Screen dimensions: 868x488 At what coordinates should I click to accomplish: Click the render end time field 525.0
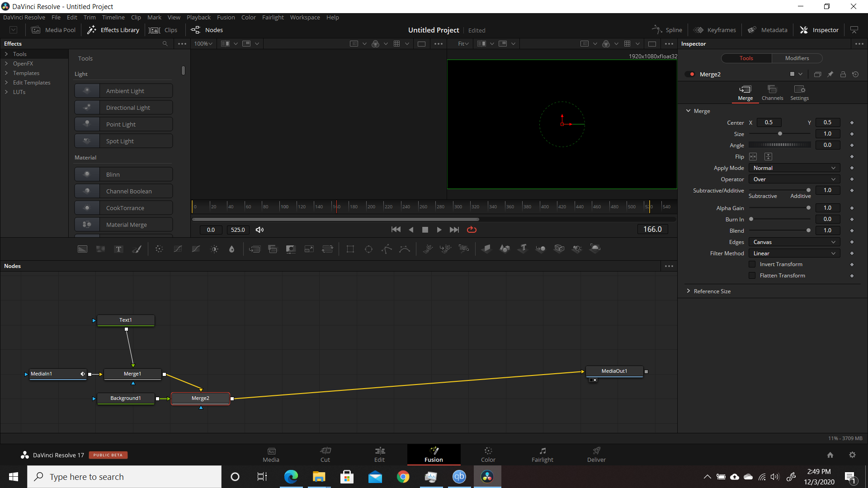tap(238, 230)
